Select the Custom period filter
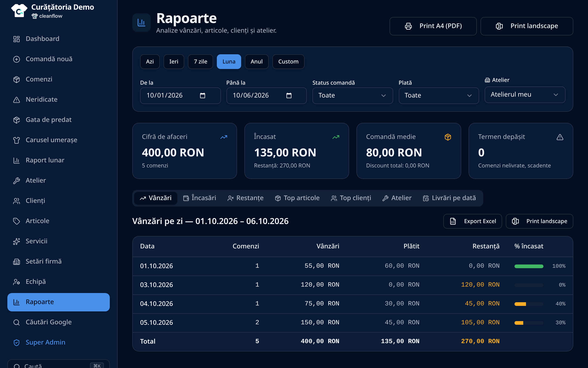The width and height of the screenshot is (588, 368). click(288, 62)
